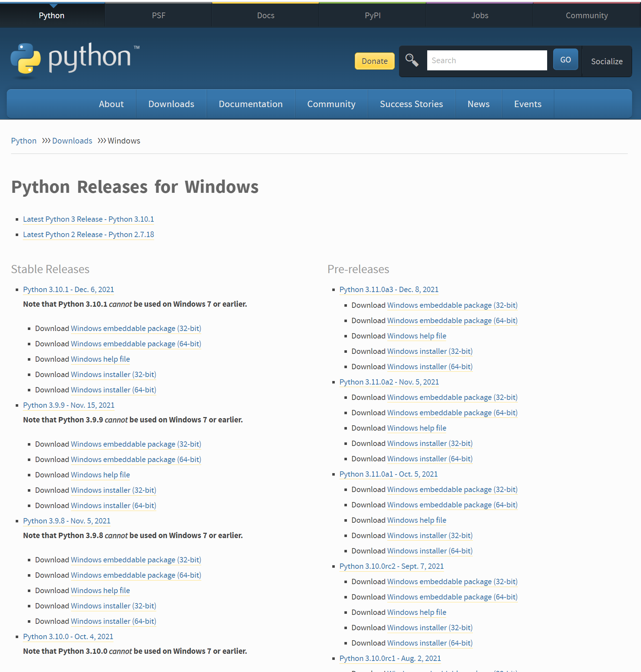The width and height of the screenshot is (641, 672).
Task: Download Python 3.9.9 Windows installer (64-bit)
Action: coord(113,506)
